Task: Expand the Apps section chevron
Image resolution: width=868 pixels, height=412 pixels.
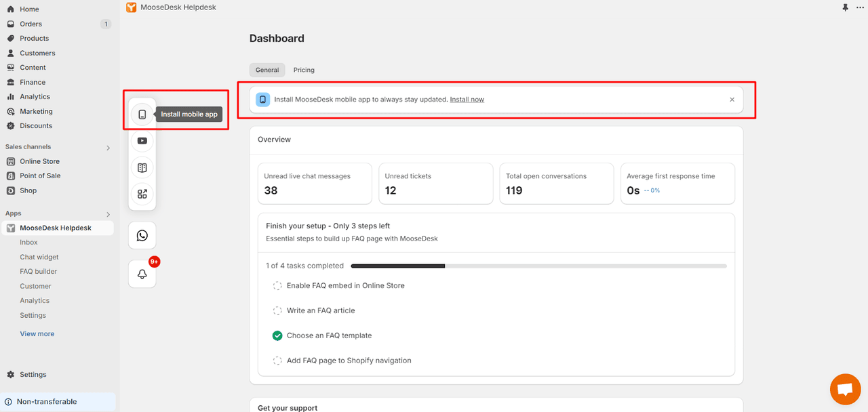Action: [108, 213]
